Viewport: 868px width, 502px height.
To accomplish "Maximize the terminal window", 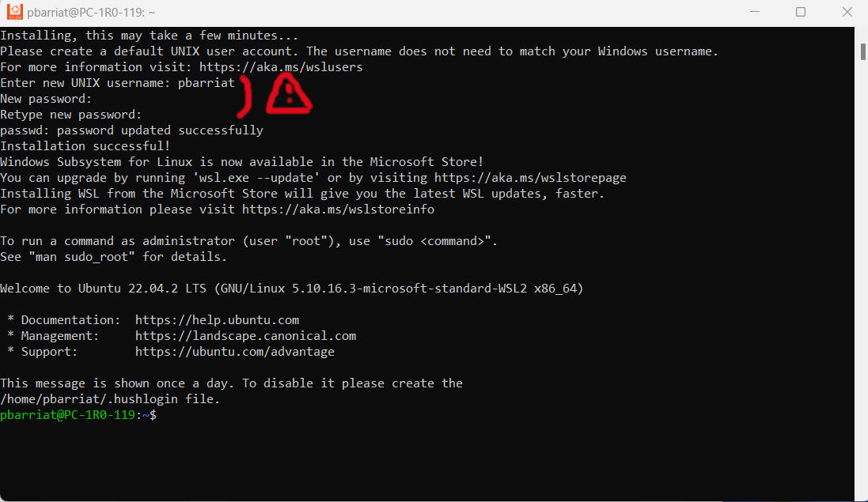I will (801, 12).
